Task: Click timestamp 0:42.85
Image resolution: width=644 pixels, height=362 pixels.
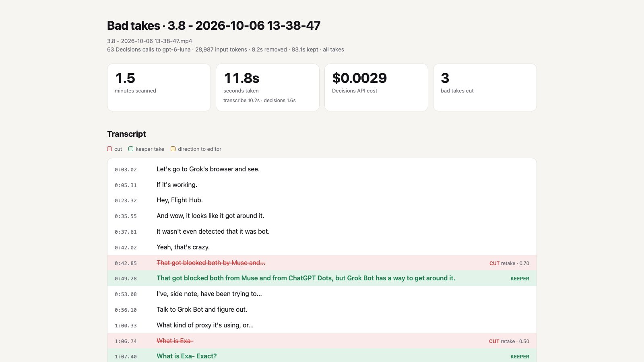Action: (126, 263)
